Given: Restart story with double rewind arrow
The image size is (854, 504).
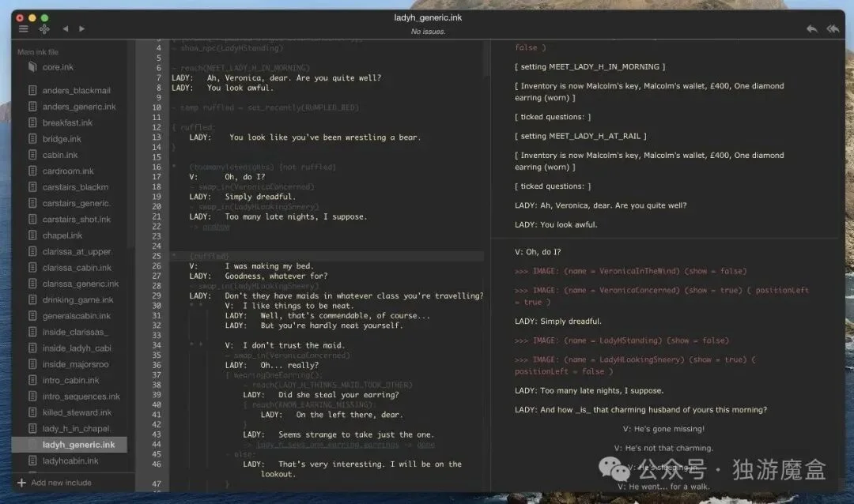Looking at the screenshot, I should pos(833,29).
